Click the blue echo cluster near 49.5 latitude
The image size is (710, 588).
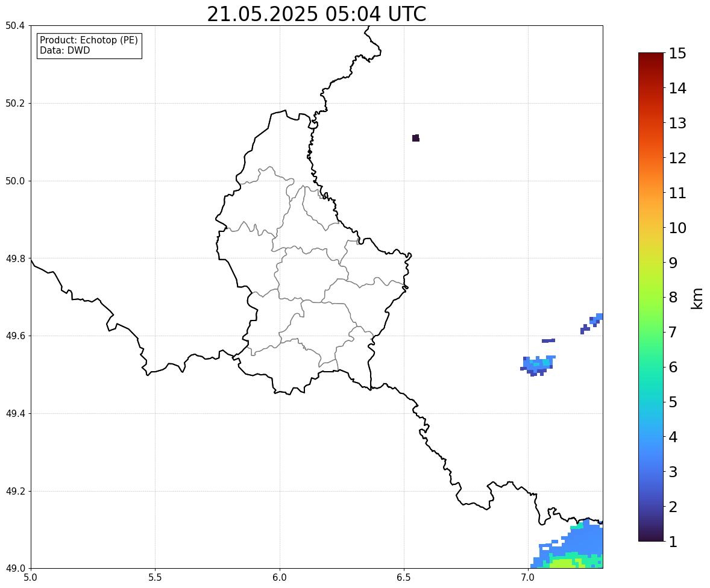click(x=538, y=365)
